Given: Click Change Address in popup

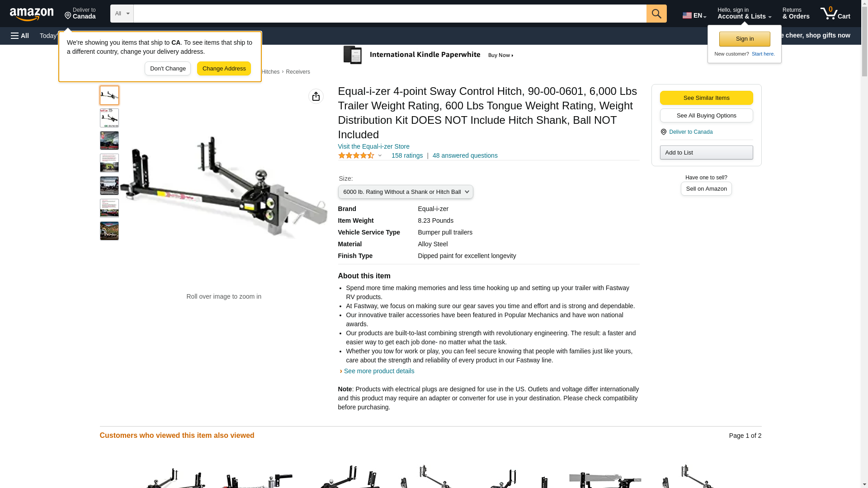Looking at the screenshot, I should coord(224,69).
